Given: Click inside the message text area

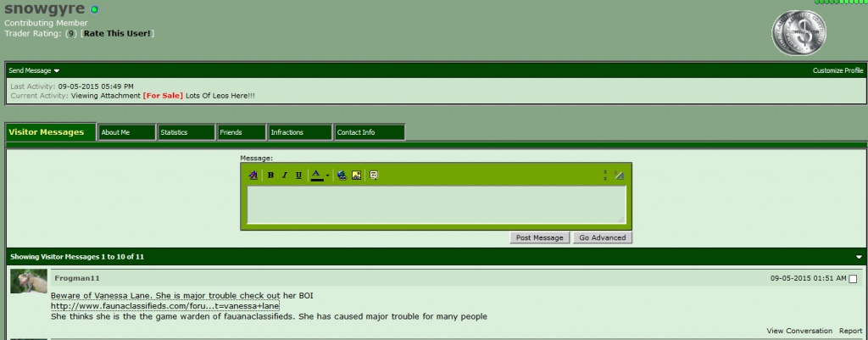Looking at the screenshot, I should (x=437, y=205).
